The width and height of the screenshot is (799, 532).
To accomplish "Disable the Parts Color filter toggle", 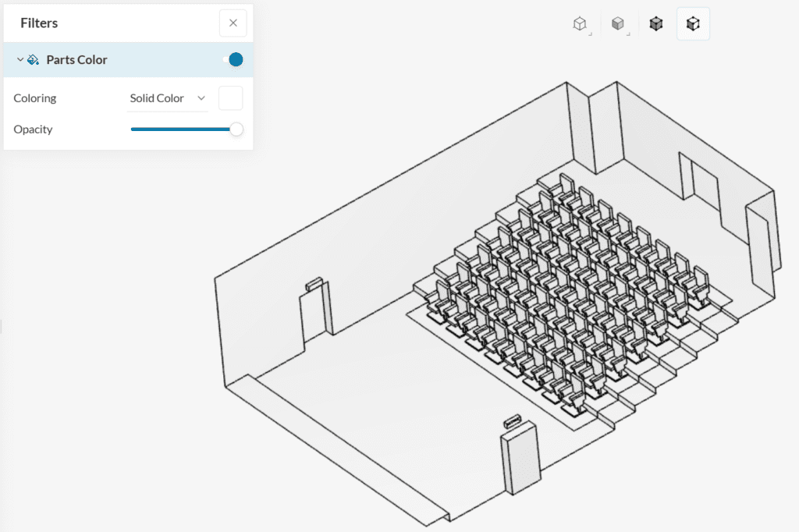I will click(x=233, y=60).
